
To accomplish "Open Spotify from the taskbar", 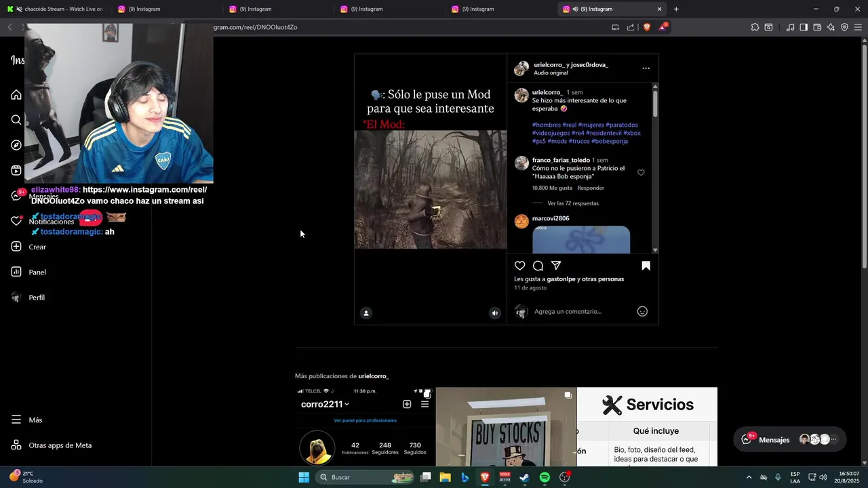I will tap(545, 477).
